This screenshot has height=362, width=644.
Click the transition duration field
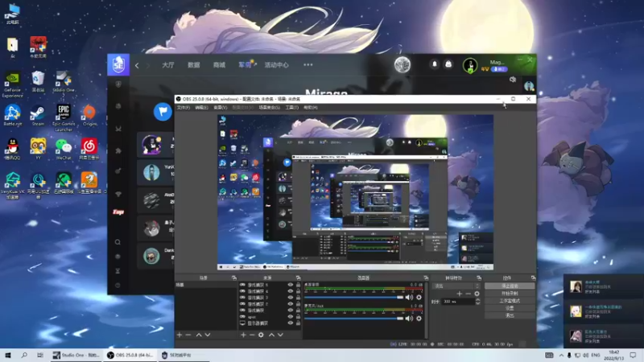(x=458, y=302)
